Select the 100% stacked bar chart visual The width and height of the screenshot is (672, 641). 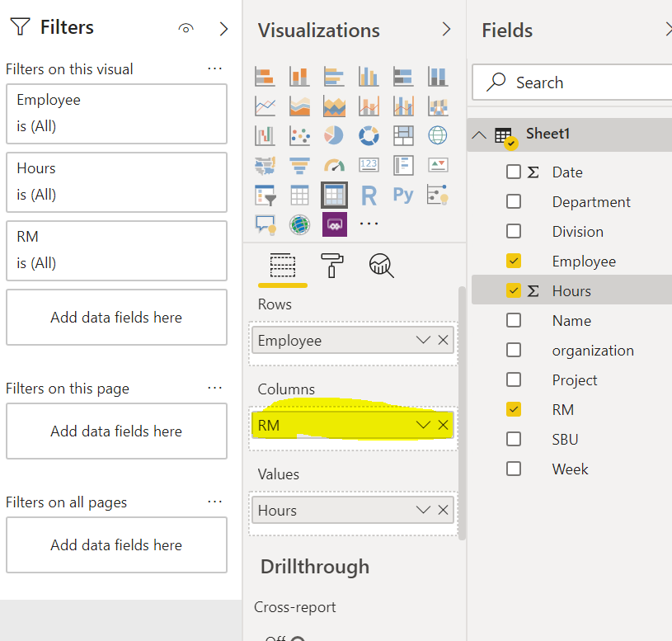coord(403,77)
